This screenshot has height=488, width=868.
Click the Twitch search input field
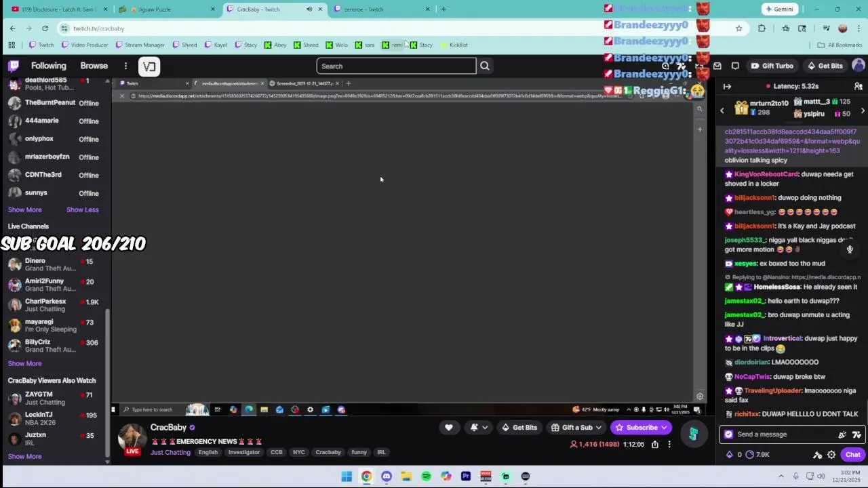[x=396, y=66]
